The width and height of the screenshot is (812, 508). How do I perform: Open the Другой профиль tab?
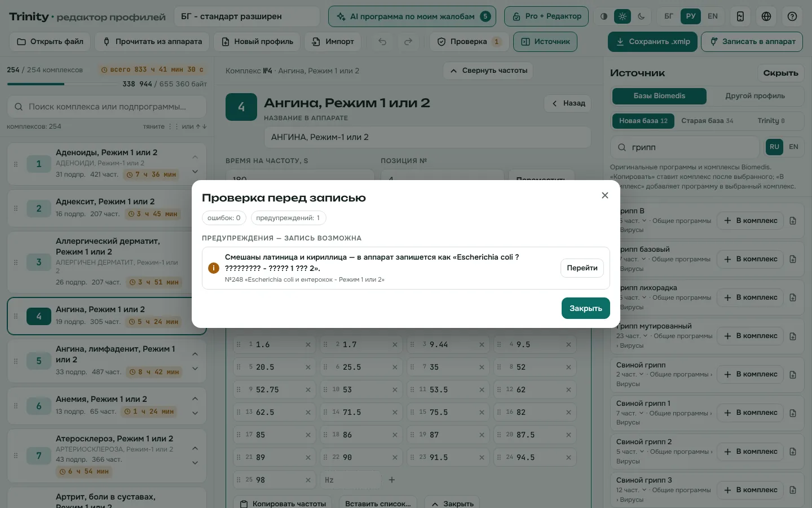click(x=754, y=96)
